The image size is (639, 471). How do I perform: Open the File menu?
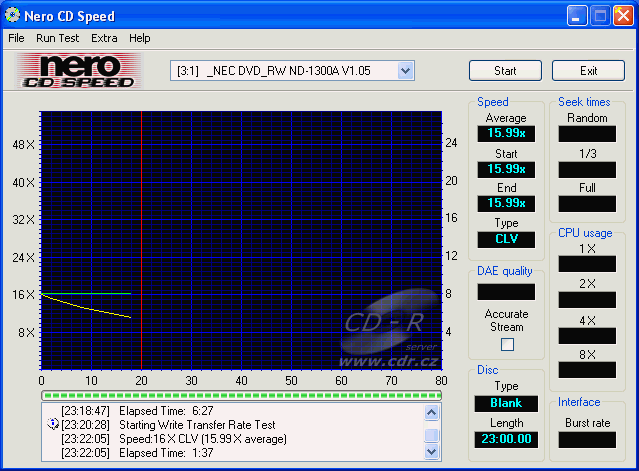point(16,38)
